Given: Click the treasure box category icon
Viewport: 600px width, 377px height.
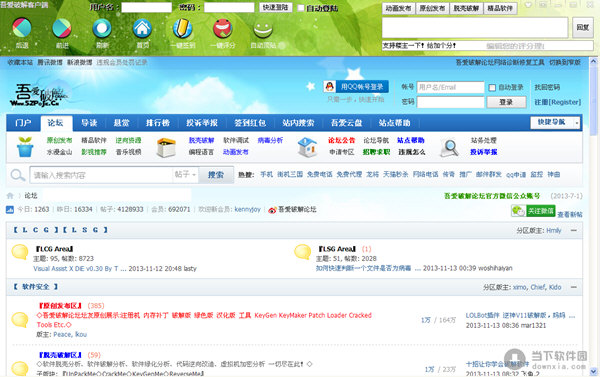Looking at the screenshot, I should [166, 147].
